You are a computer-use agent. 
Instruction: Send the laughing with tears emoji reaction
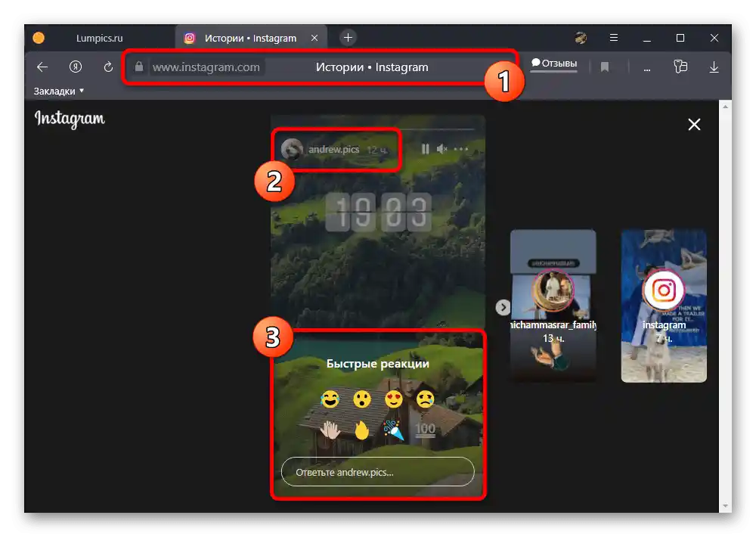pyautogui.click(x=330, y=399)
